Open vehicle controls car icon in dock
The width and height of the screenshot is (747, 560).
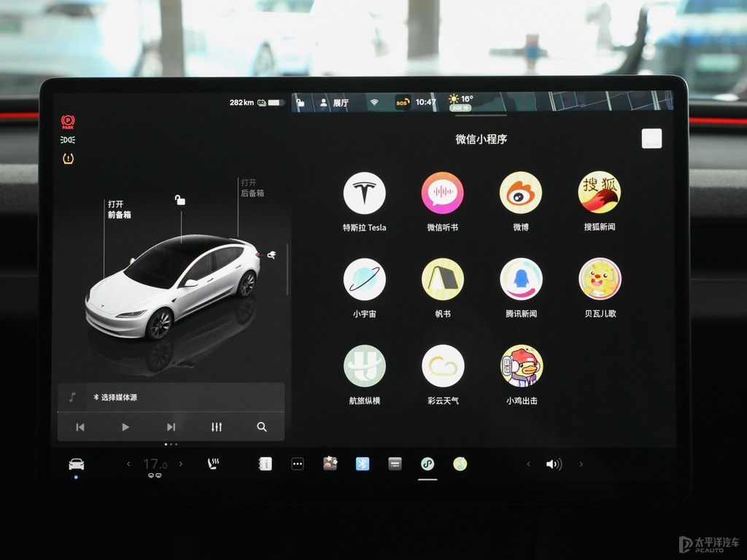click(76, 464)
